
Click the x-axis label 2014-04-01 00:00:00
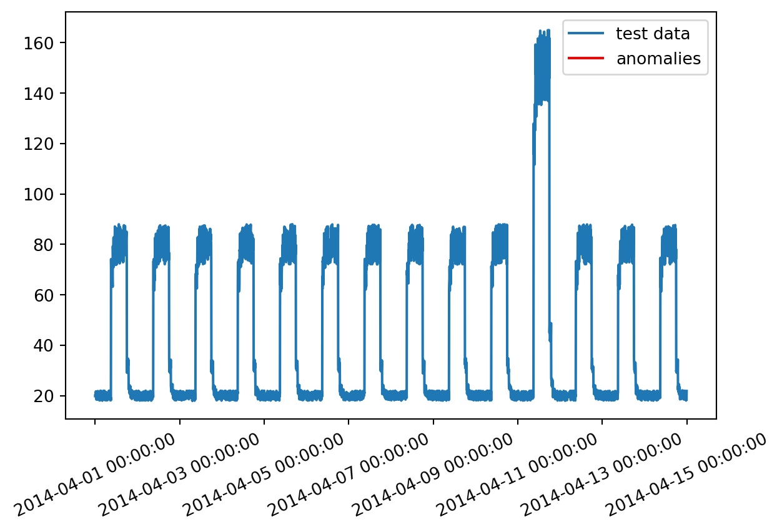(x=95, y=475)
